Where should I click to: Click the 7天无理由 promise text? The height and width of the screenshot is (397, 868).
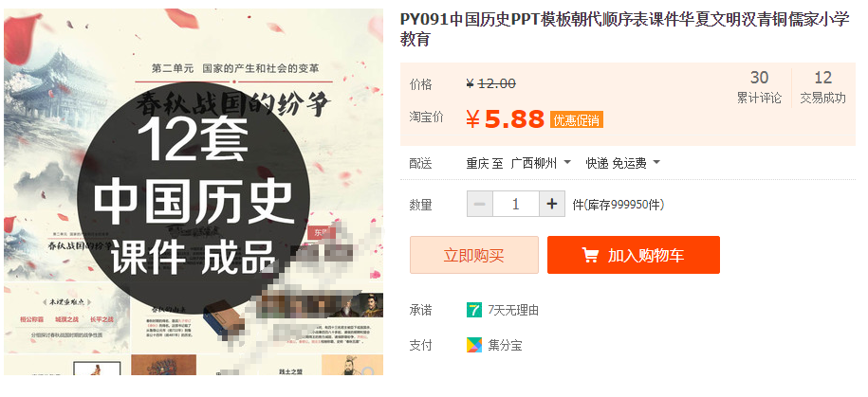coord(513,310)
